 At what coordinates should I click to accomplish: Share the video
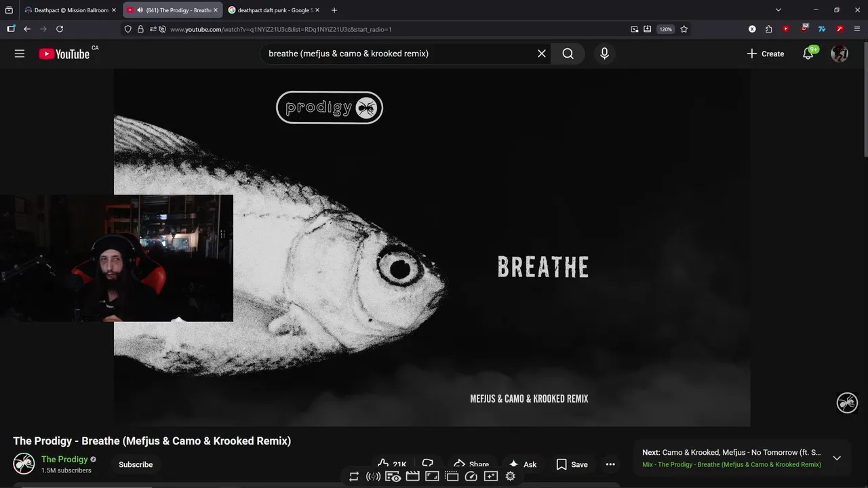[471, 464]
